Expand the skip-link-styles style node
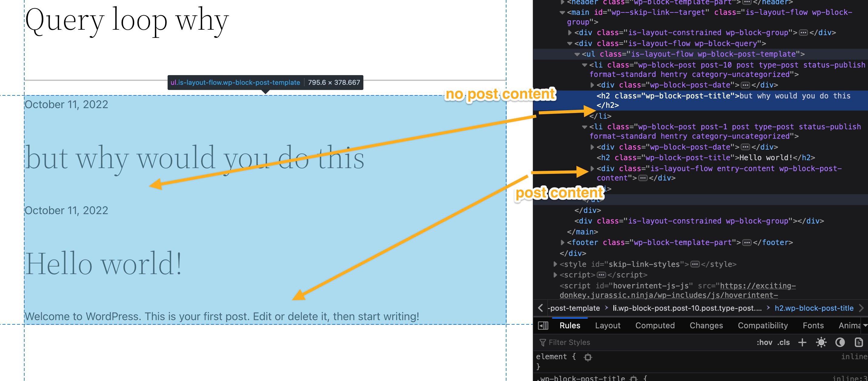The image size is (868, 381). (x=556, y=264)
